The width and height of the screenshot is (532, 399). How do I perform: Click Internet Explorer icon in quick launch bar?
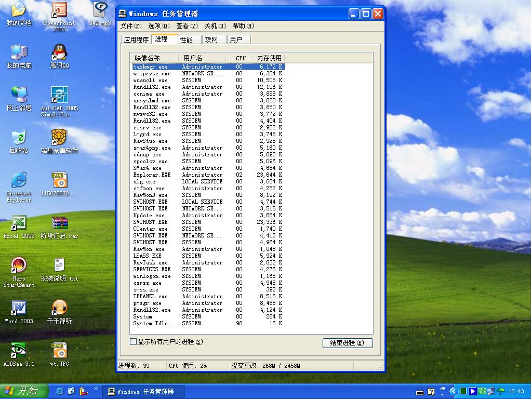click(60, 391)
